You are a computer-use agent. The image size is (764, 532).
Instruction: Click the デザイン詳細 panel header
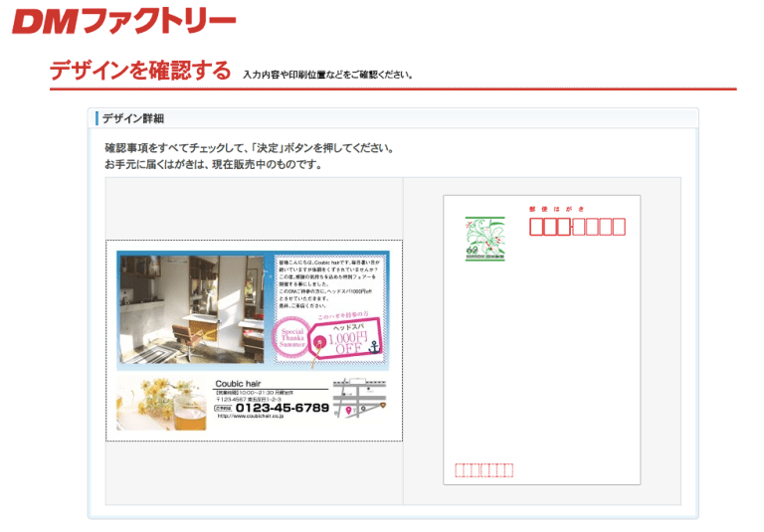[393, 118]
